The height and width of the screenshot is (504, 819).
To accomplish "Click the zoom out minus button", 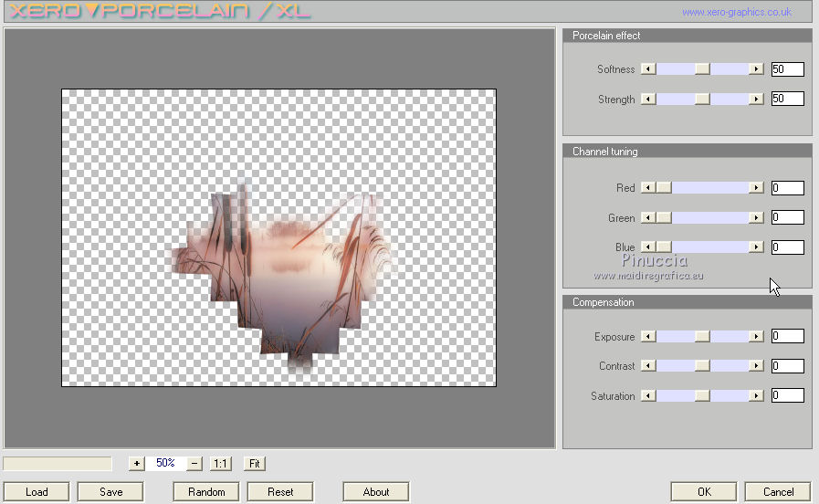I will pyautogui.click(x=194, y=464).
